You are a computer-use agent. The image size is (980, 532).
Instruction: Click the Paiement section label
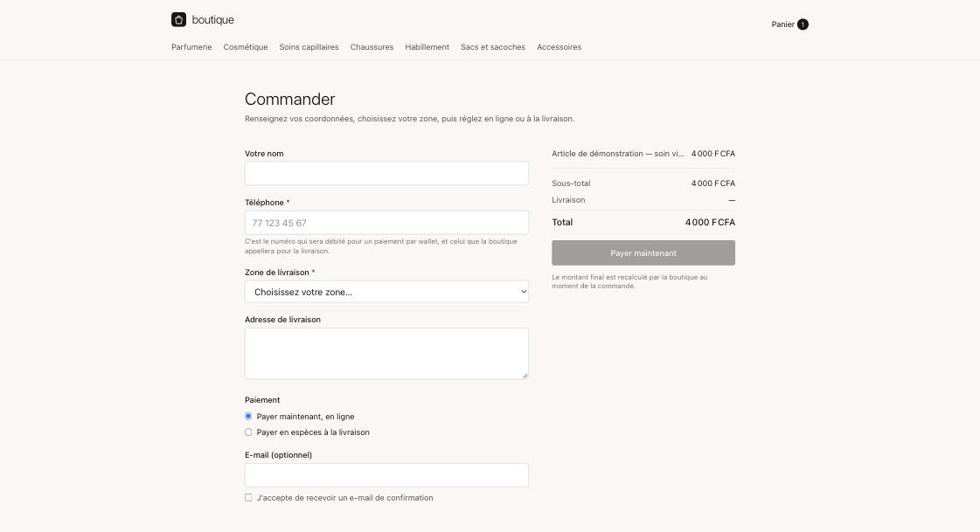coord(262,399)
